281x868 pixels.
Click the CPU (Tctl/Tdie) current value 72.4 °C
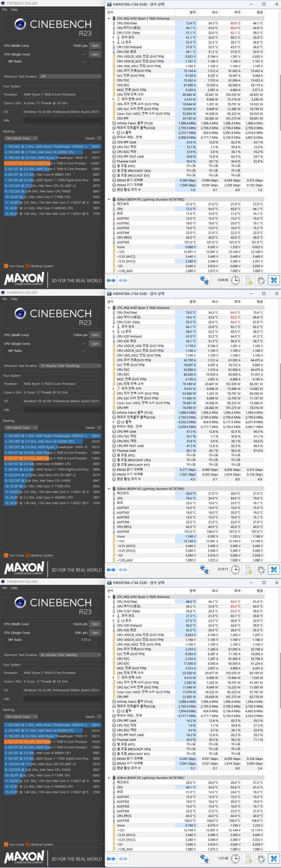(x=190, y=23)
